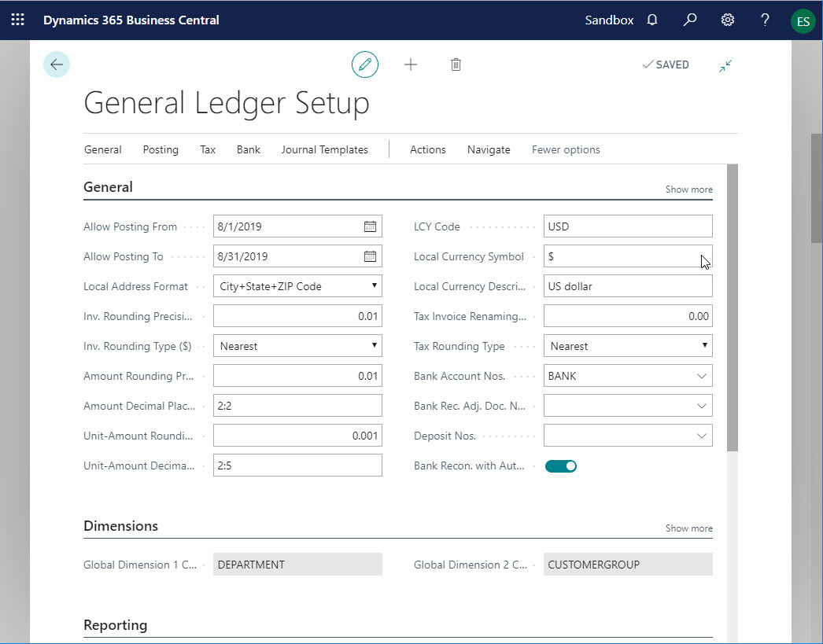Click Dynamics 365 Business Central title
Screen dimensions: 823x644
click(131, 20)
